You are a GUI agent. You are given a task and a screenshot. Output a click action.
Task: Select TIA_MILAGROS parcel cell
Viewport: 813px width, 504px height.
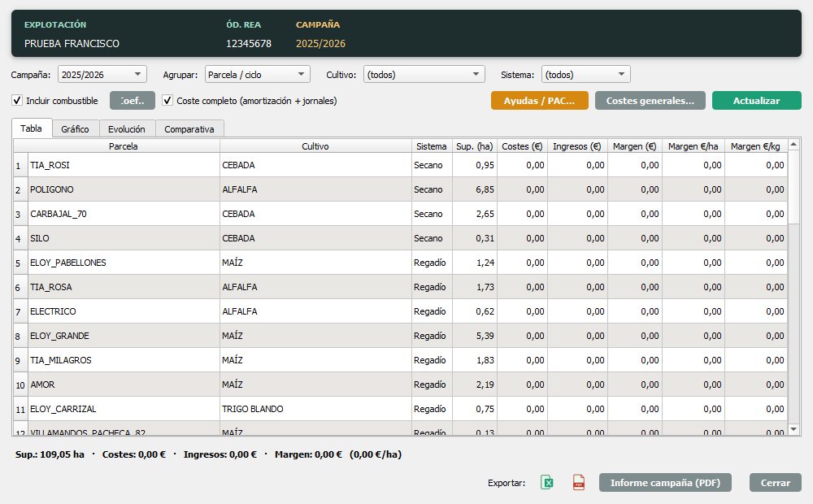pyautogui.click(x=124, y=360)
